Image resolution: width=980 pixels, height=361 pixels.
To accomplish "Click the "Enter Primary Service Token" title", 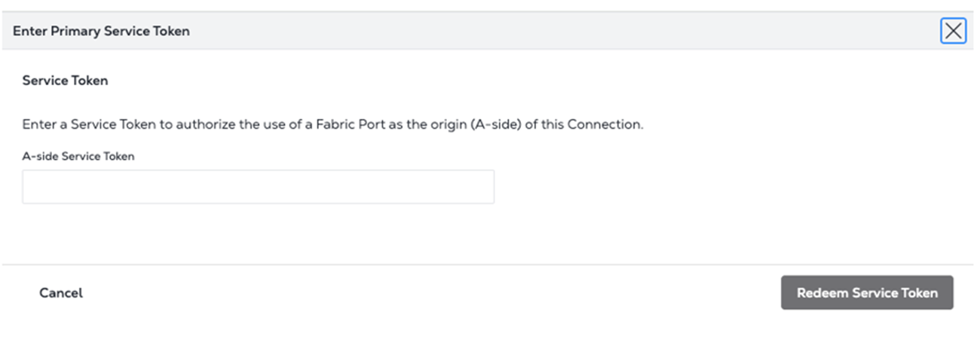I will pyautogui.click(x=101, y=31).
